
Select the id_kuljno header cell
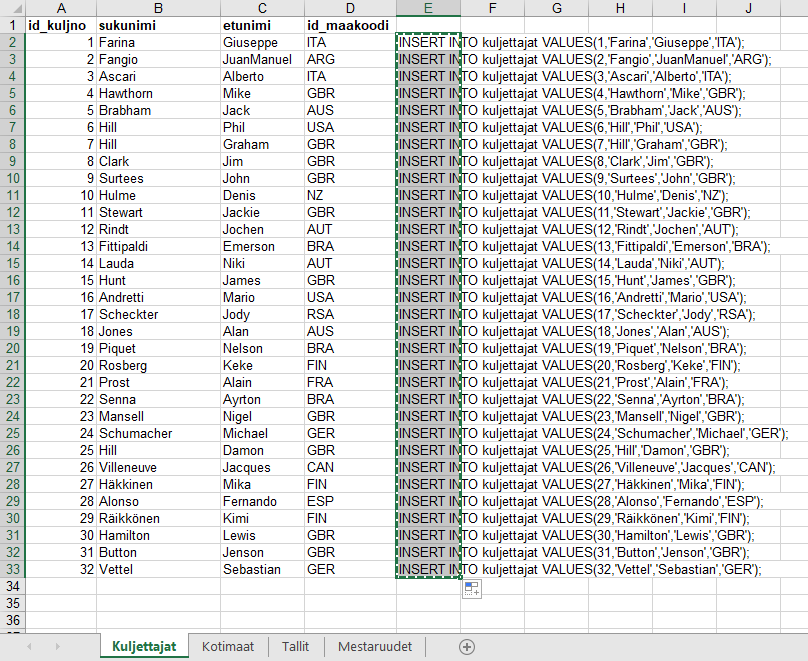coord(60,25)
